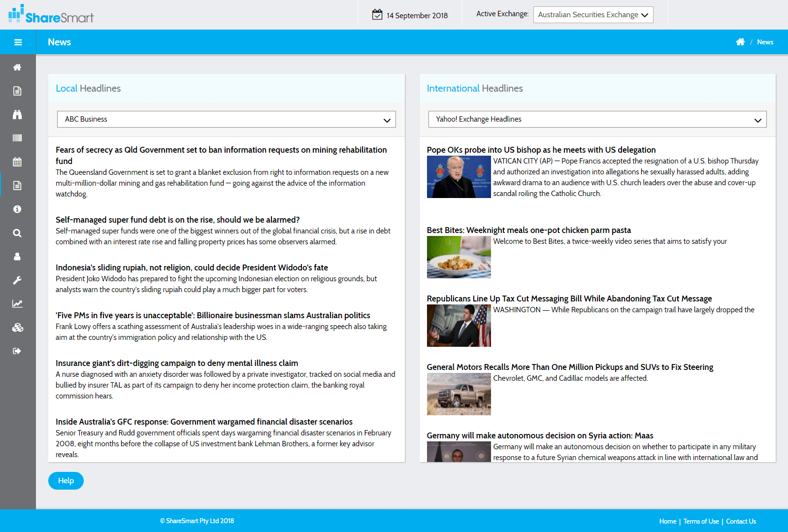Click the News breadcrumb link
Image resolution: width=788 pixels, height=532 pixels.
(765, 42)
